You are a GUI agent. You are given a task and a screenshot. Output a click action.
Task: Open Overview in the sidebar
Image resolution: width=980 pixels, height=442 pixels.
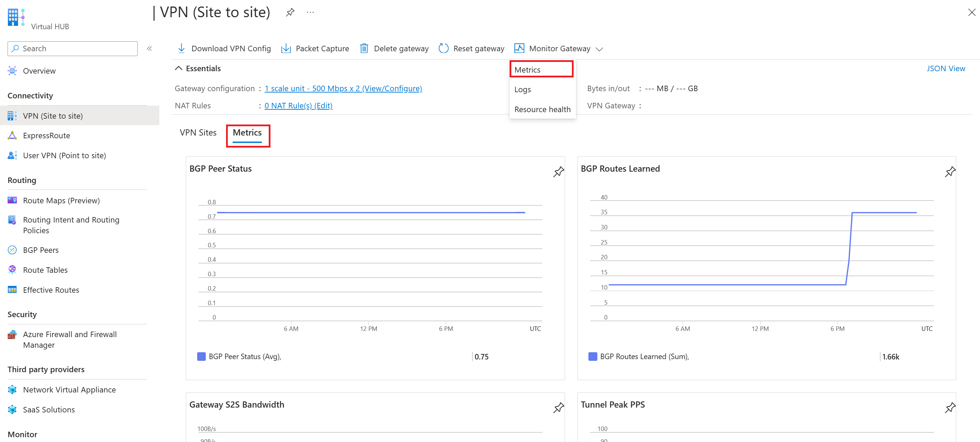[x=39, y=71]
